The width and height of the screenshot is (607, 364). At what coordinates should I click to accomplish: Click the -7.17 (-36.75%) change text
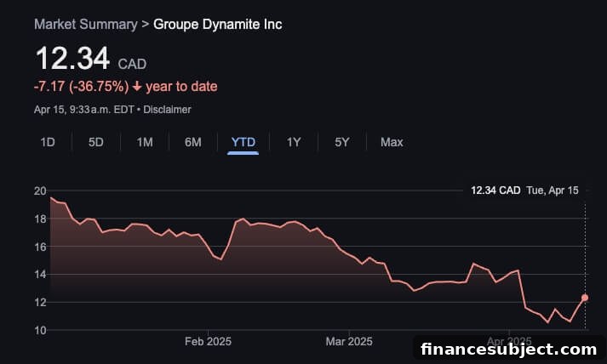pos(81,86)
